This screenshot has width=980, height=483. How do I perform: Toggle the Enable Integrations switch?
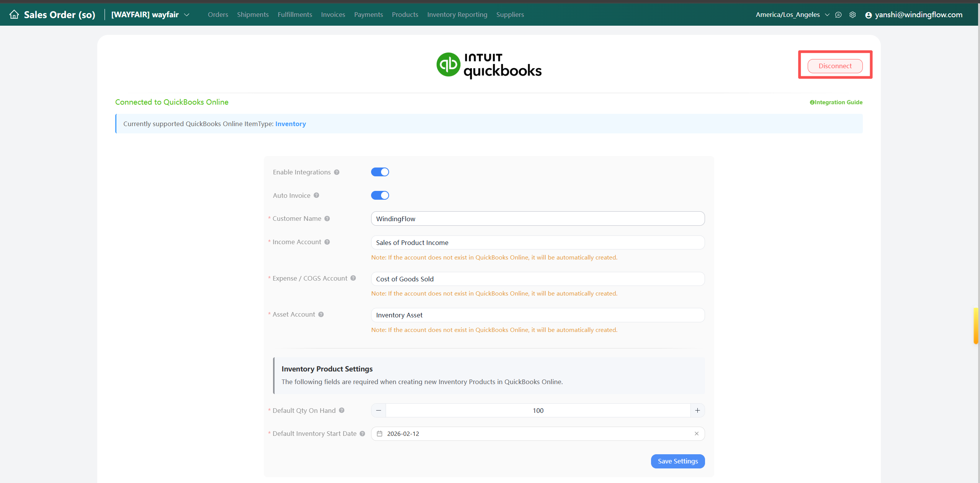pos(380,172)
